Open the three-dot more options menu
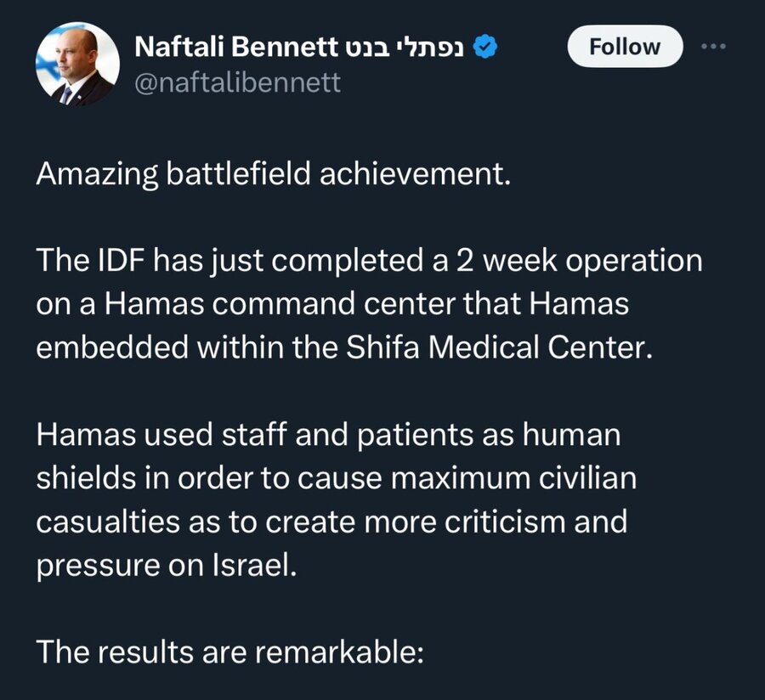This screenshot has width=765, height=700. 713,47
